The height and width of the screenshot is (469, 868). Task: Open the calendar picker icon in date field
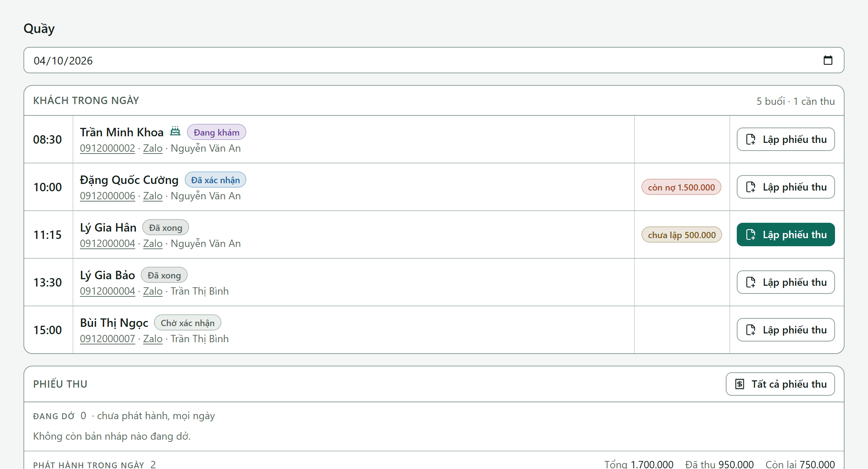click(x=828, y=60)
